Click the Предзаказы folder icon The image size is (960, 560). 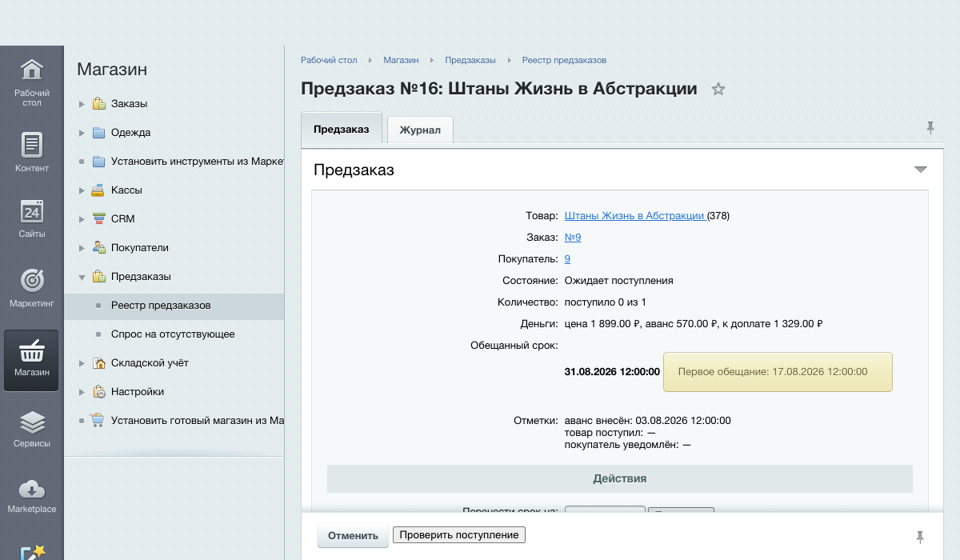point(98,277)
